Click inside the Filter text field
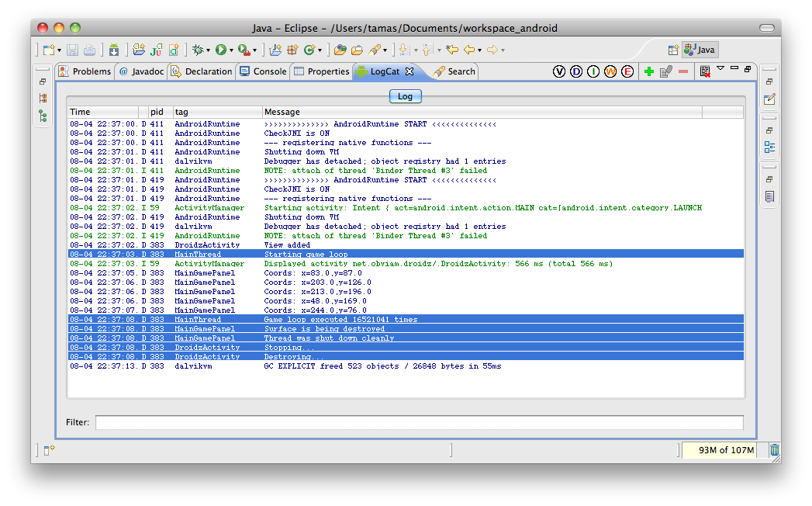 [419, 422]
